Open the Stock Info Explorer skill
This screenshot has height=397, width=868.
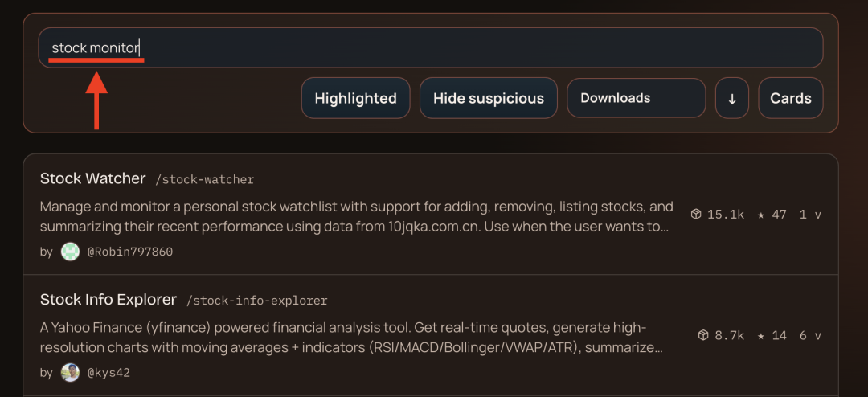(x=108, y=300)
